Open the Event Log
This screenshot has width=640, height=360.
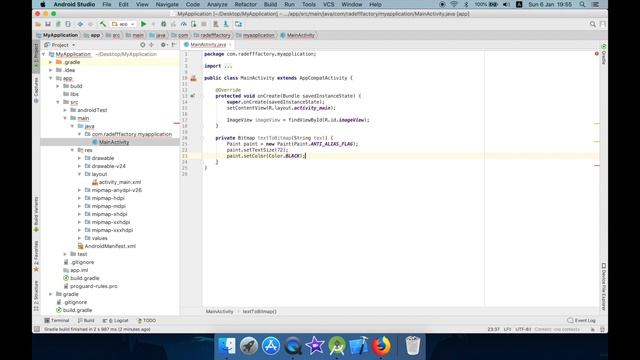582,320
